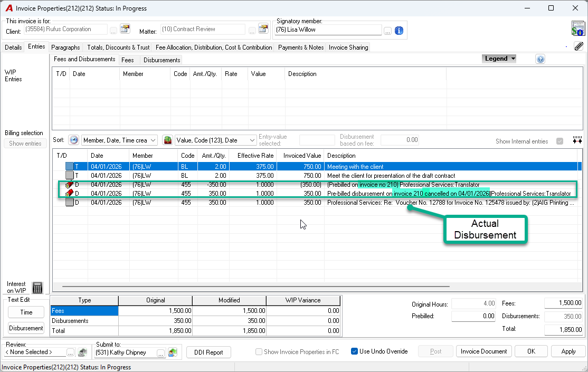Go to the Payments & Notes tab
The width and height of the screenshot is (588, 372).
coord(301,47)
